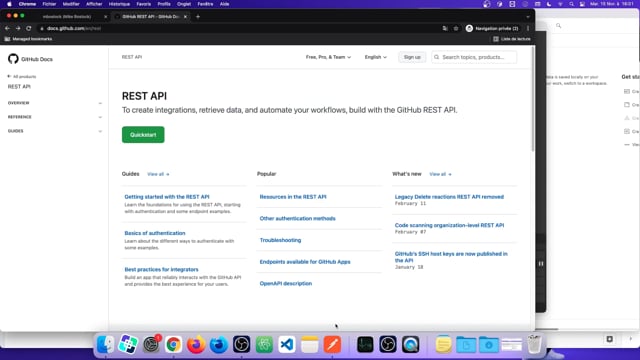Screen dimensions: 640x360
Task: Open the Trash in the Dock
Action: 534,344
